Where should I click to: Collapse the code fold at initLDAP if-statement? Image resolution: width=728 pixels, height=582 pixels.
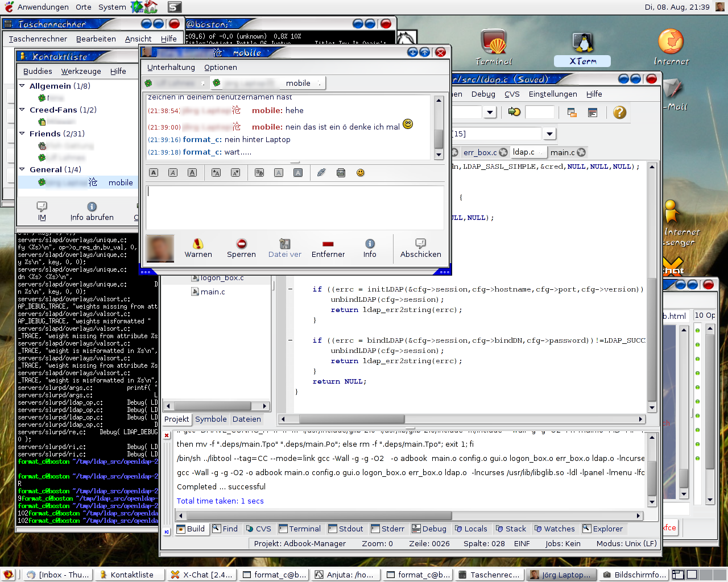coord(291,289)
